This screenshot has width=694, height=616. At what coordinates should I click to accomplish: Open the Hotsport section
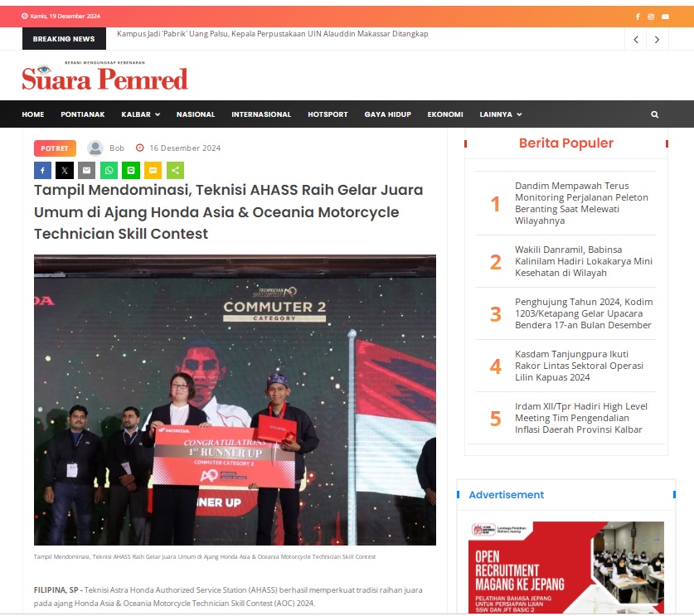pos(328,114)
